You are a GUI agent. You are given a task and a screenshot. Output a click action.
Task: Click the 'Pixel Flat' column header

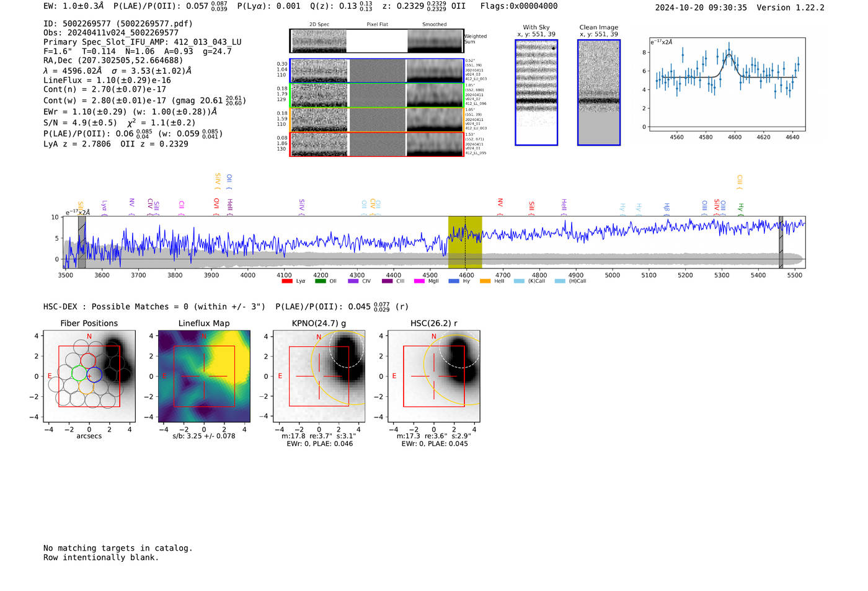[x=377, y=24]
